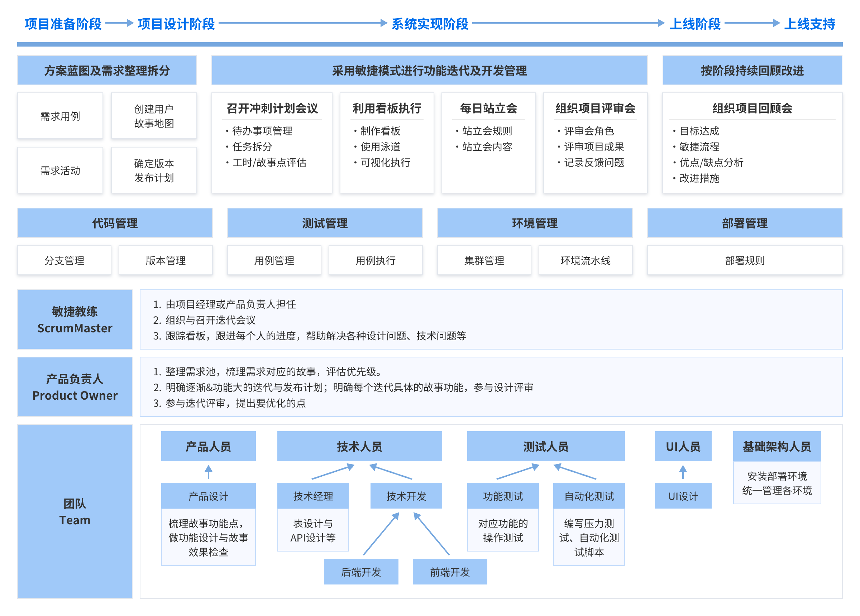Click the 后端开发 box
The image size is (860, 616).
pyautogui.click(x=360, y=572)
